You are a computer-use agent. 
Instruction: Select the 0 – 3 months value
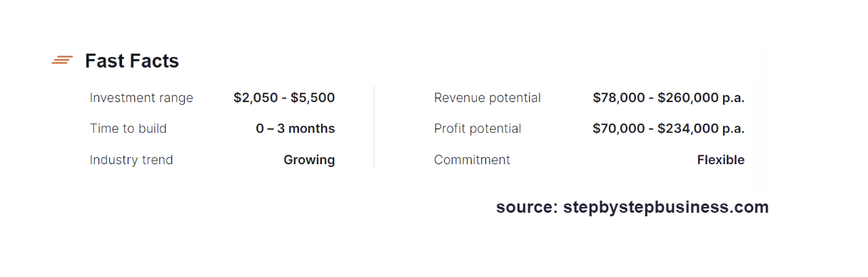tap(296, 129)
